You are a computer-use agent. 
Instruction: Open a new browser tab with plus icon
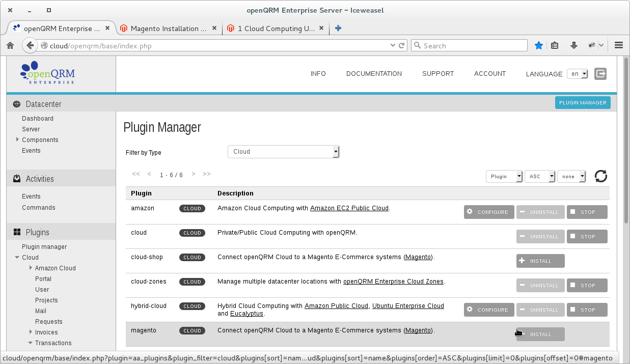(338, 29)
